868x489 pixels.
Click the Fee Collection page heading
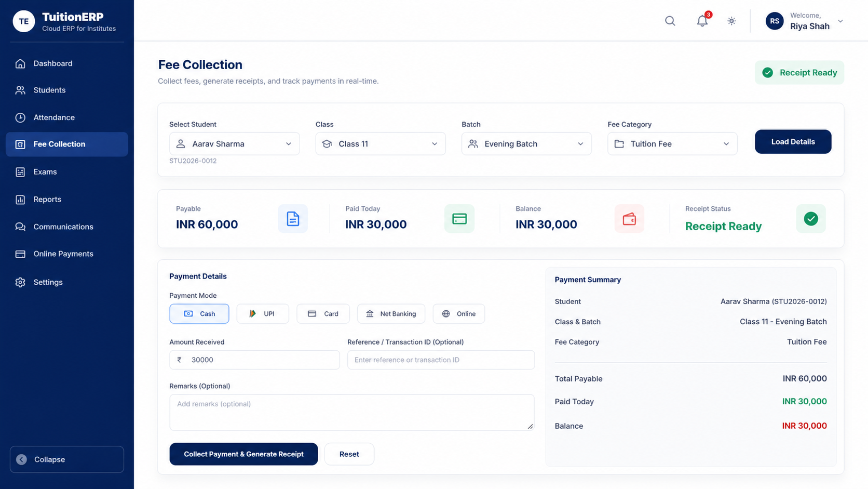200,65
